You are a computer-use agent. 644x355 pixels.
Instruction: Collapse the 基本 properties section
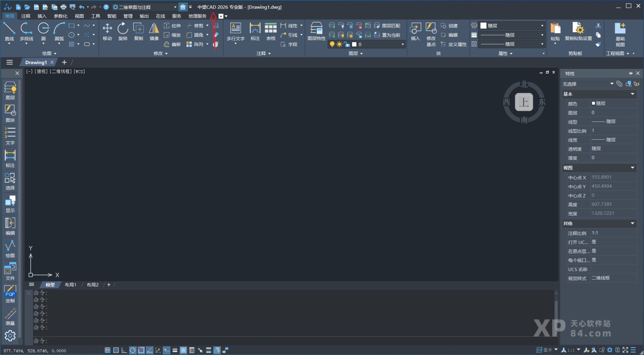[x=632, y=94]
